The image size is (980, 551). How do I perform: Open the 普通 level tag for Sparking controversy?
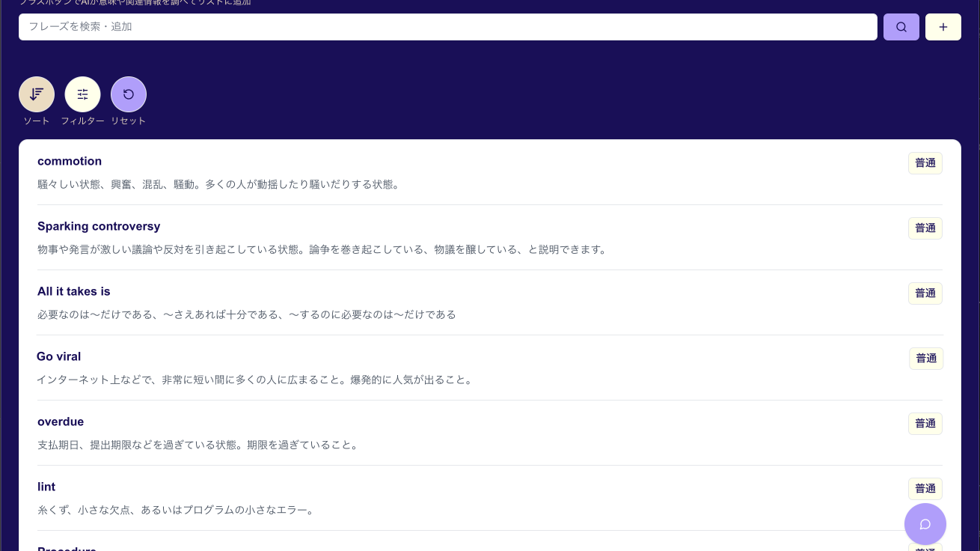(925, 228)
